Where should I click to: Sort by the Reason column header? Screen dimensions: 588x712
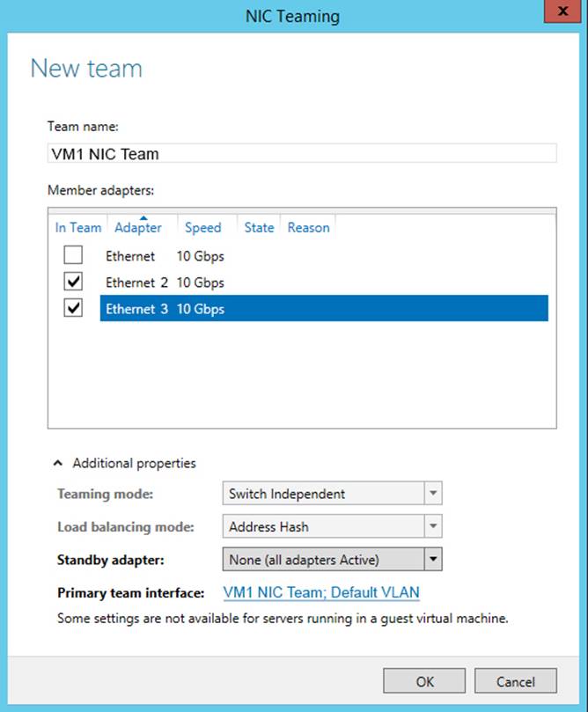pos(308,228)
